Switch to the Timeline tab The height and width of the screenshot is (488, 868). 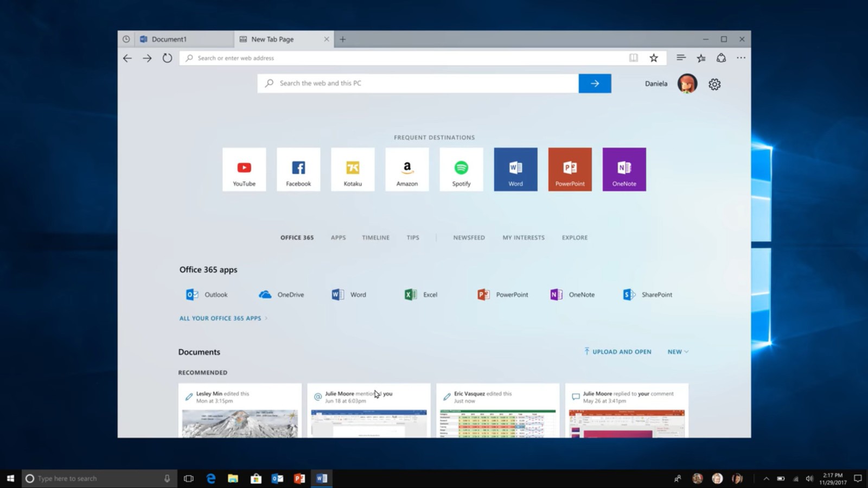[x=375, y=238]
